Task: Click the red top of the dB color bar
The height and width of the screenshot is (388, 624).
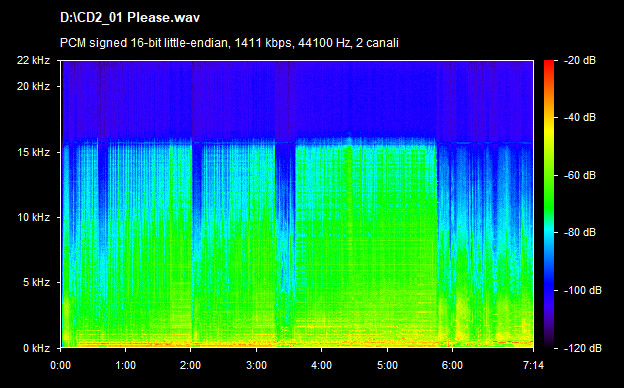Action: (x=549, y=64)
